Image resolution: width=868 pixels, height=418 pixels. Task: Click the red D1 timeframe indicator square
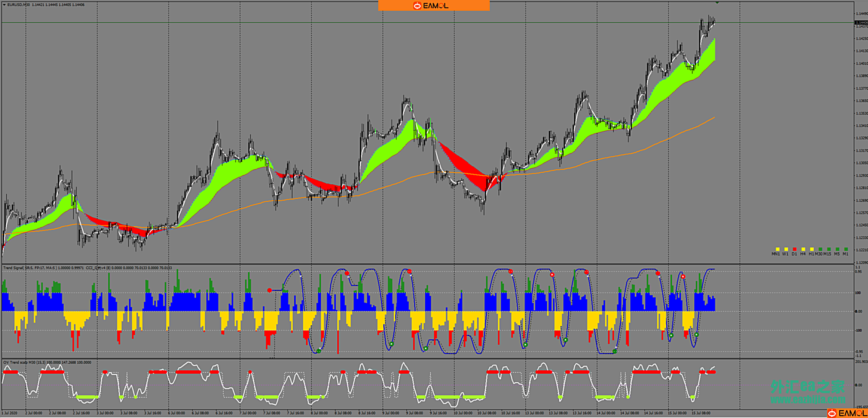[x=794, y=249]
